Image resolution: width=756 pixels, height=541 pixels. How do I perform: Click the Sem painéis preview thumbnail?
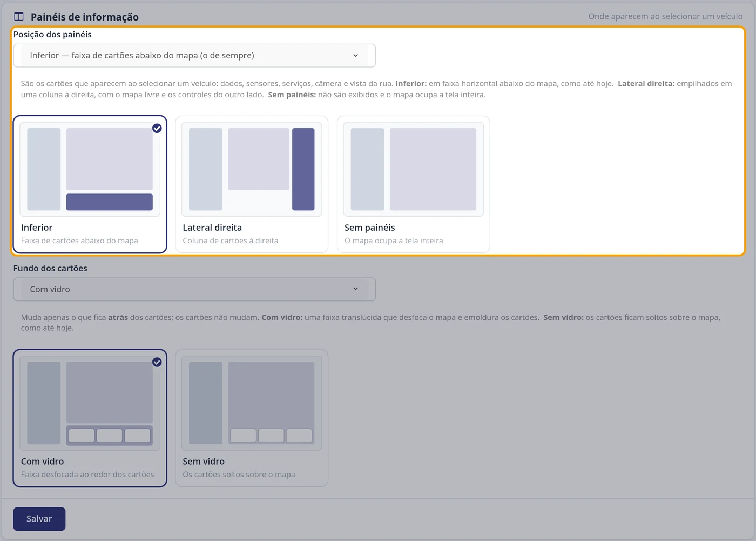pyautogui.click(x=414, y=169)
